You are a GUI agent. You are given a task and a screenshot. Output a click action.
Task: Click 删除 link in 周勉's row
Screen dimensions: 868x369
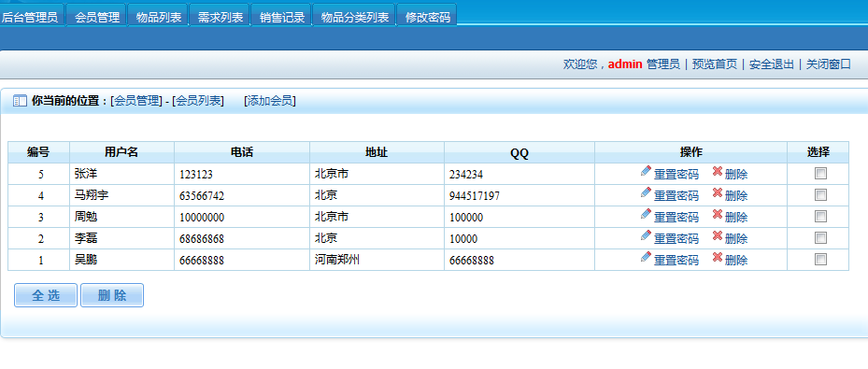736,217
